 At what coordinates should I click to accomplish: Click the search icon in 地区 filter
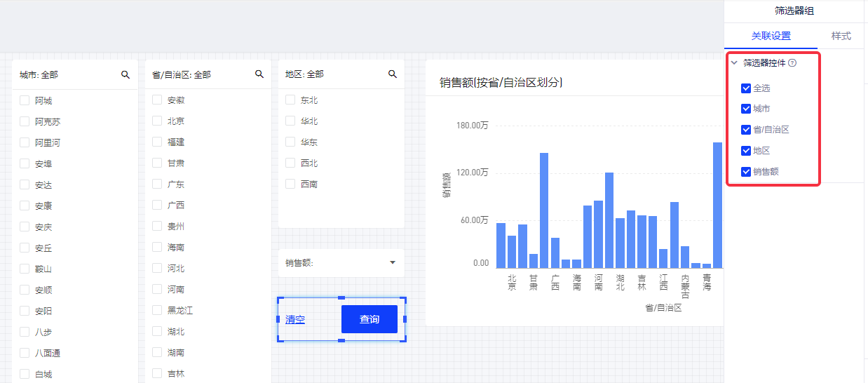[393, 74]
